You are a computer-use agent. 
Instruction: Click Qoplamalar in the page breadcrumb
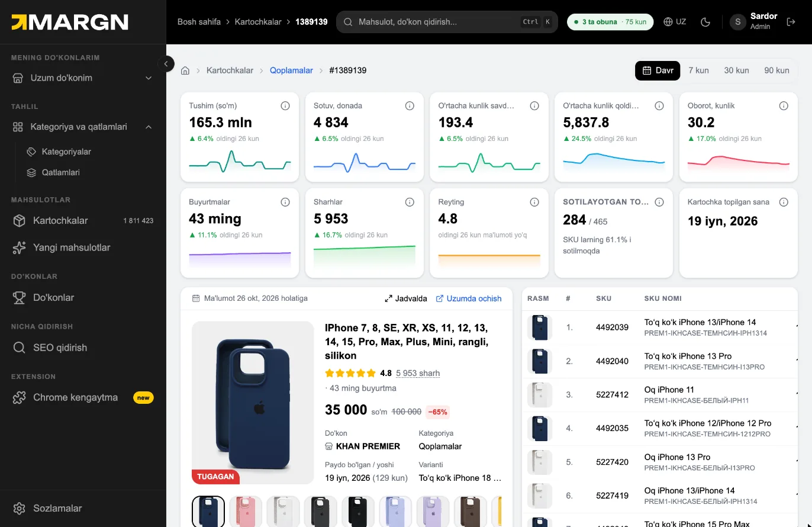(x=291, y=70)
